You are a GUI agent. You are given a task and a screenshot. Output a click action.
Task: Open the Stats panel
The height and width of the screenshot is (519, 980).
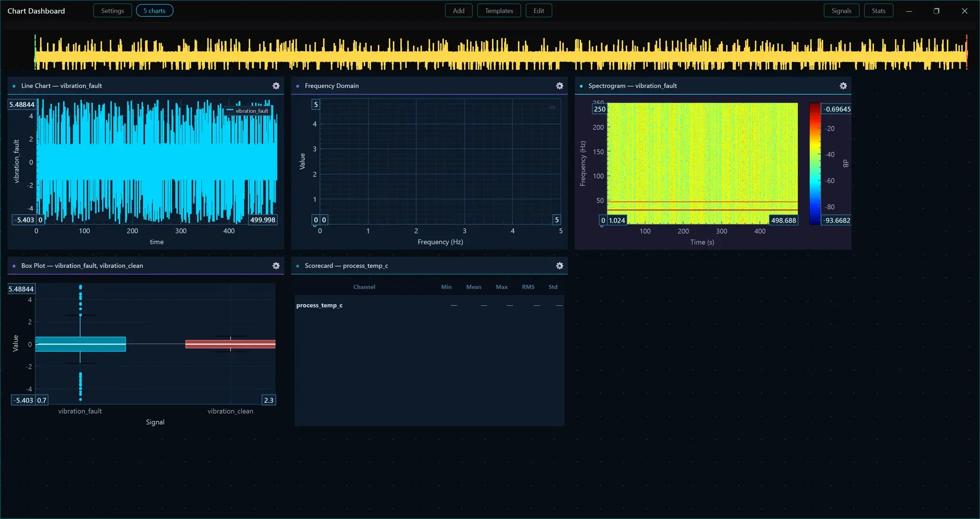pyautogui.click(x=879, y=11)
